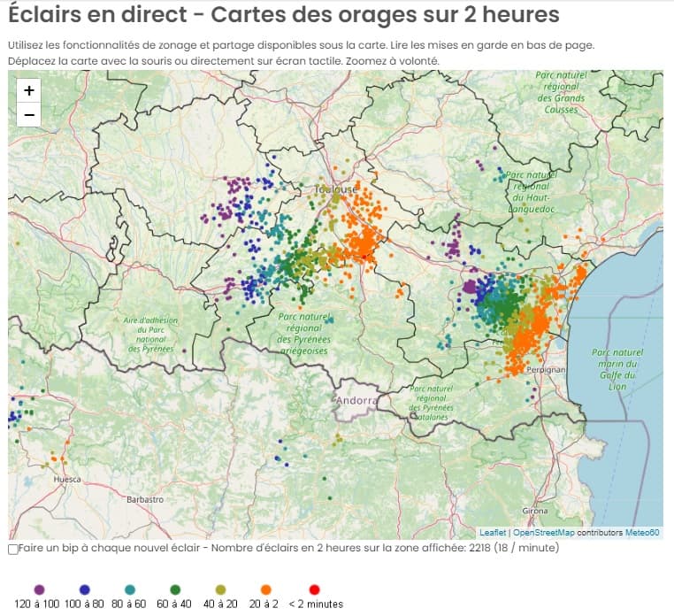Click the dark blue 100 à 80 legend dot
This screenshot has height=616, width=674.
pos(85,589)
